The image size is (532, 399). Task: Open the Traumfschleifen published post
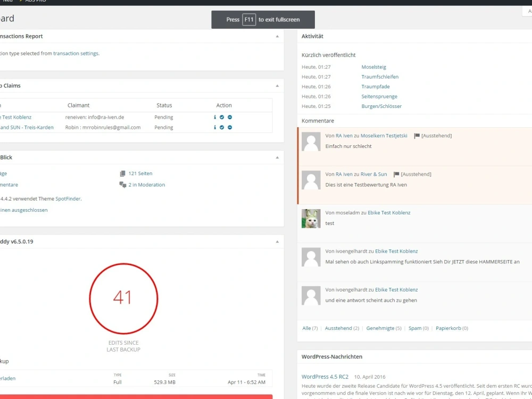point(380,77)
